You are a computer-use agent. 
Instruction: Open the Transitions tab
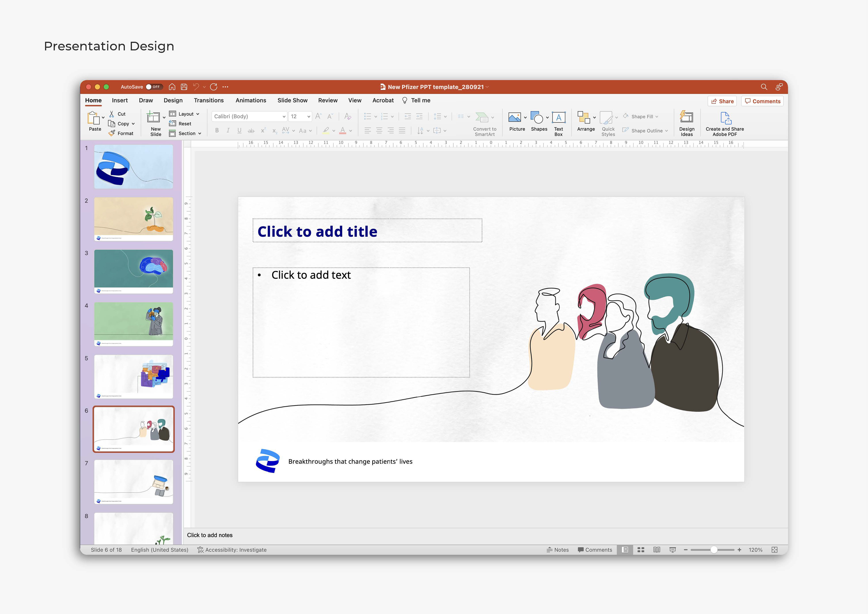(209, 100)
